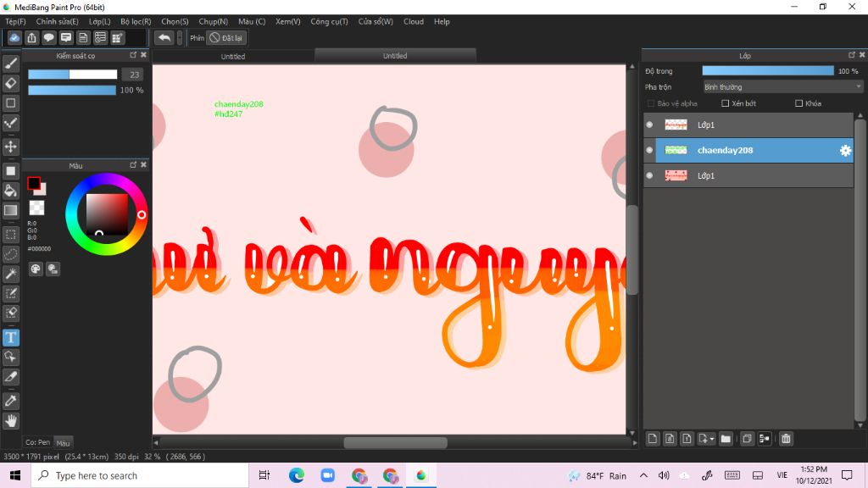The width and height of the screenshot is (868, 488).
Task: Click the share/export icon in toolbar
Action: coord(31,37)
